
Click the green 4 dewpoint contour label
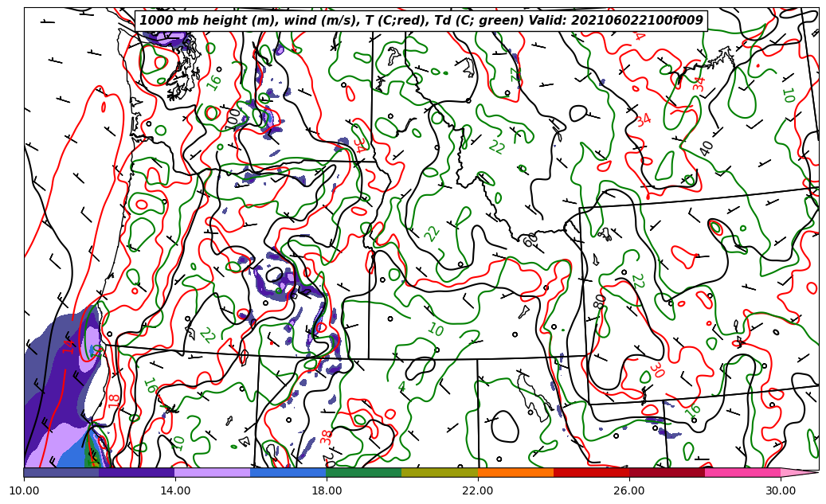point(401,388)
